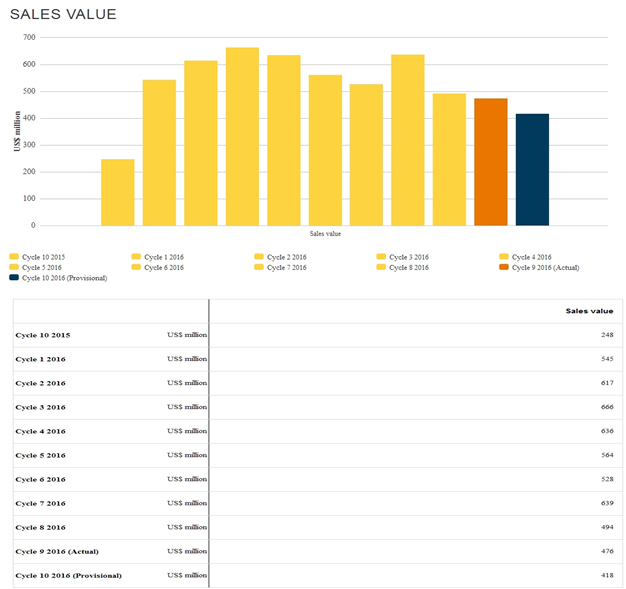Select the tallest yellow bar in chart
626x589 pixels.
tap(242, 137)
